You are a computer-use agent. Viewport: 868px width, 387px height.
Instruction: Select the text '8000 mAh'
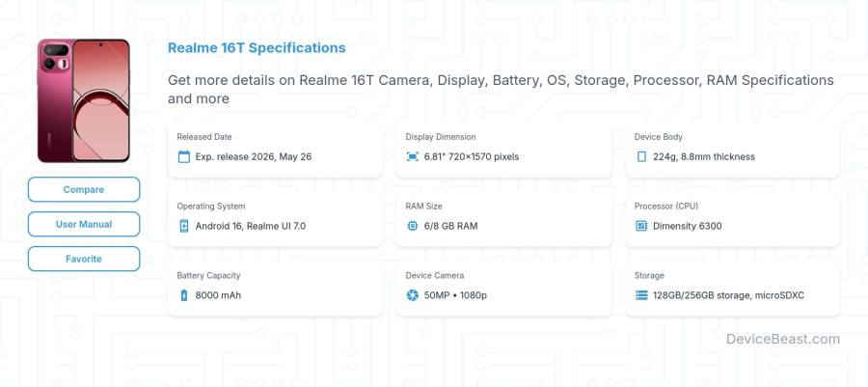pyautogui.click(x=218, y=295)
